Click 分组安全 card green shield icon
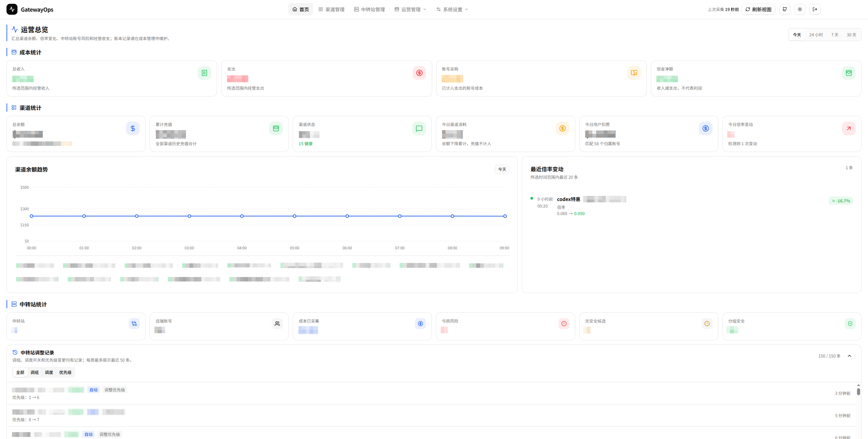 point(850,324)
